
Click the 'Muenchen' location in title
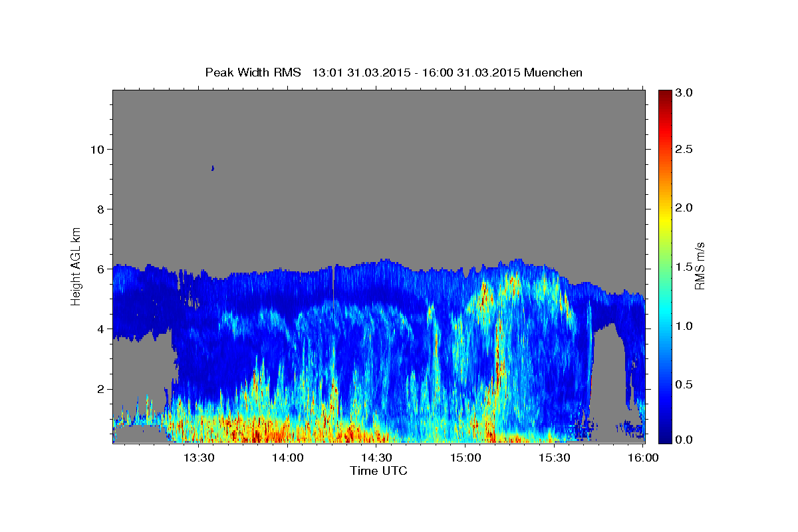[x=553, y=72]
